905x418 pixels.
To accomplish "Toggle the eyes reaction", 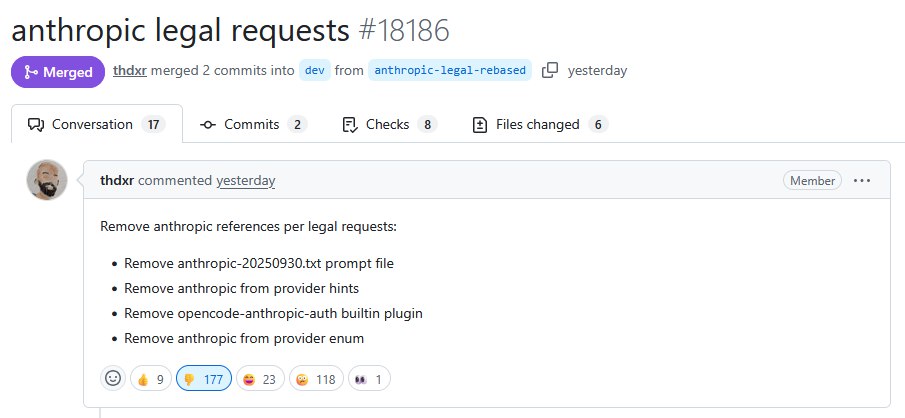I will point(369,379).
